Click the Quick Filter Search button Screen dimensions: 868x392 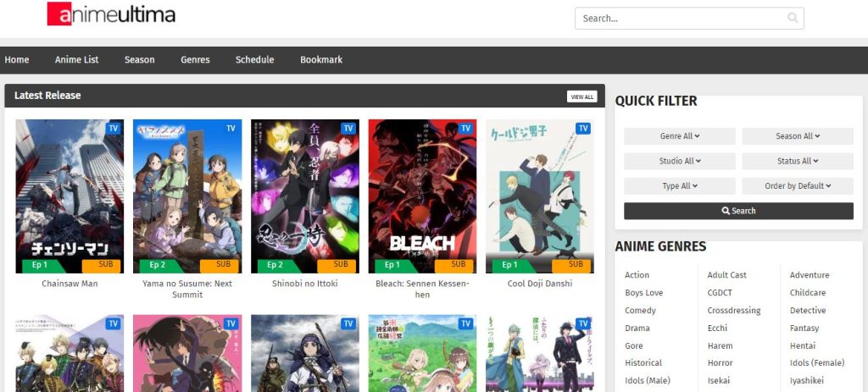pos(738,211)
